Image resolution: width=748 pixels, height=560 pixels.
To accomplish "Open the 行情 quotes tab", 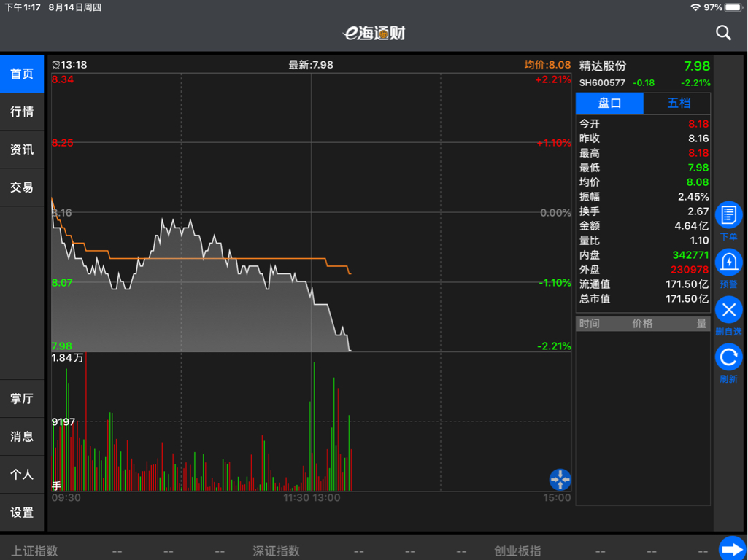I will tap(22, 112).
